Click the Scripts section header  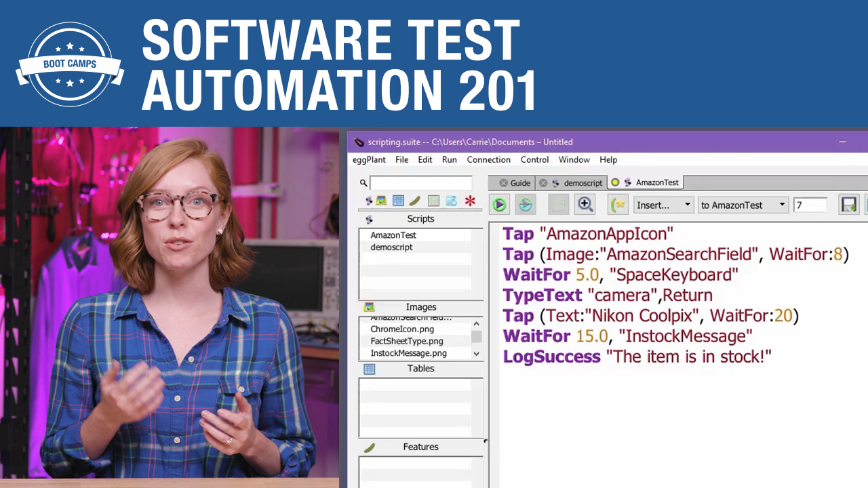(x=421, y=219)
